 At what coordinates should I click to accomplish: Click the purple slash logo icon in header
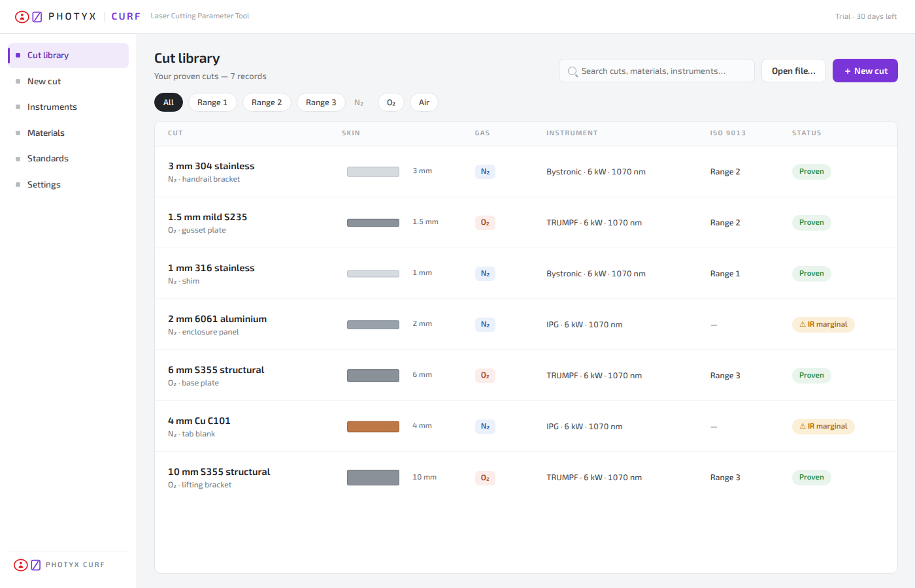point(37,16)
